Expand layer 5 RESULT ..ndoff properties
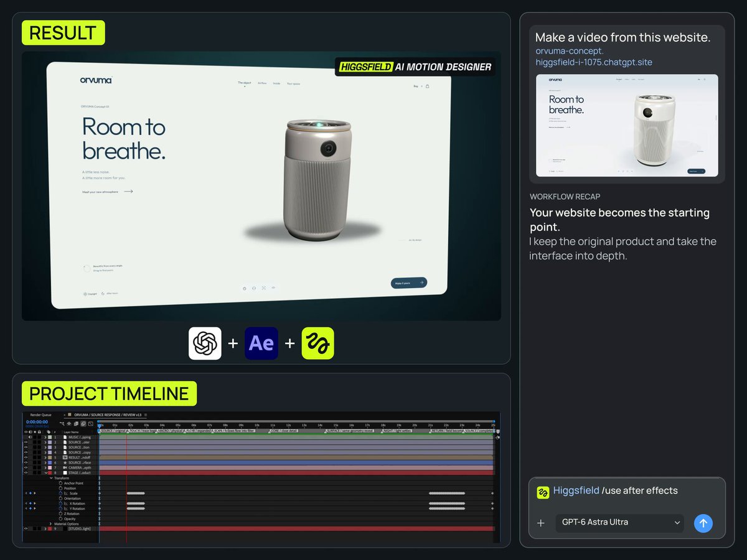This screenshot has width=747, height=560. (45, 457)
